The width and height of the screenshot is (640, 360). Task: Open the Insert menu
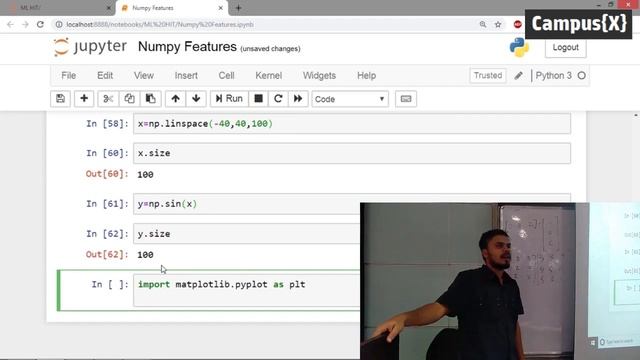pos(186,76)
